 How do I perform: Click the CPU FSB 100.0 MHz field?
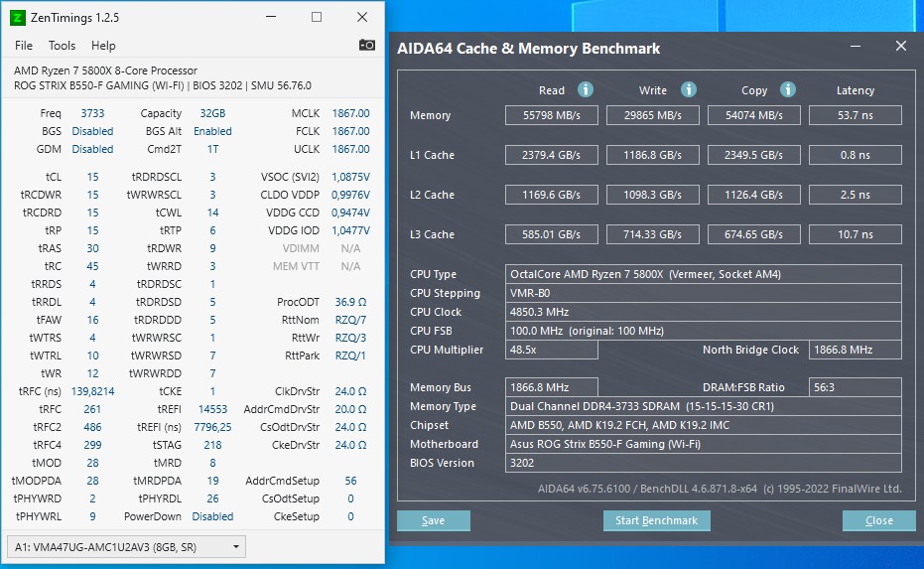click(x=703, y=331)
